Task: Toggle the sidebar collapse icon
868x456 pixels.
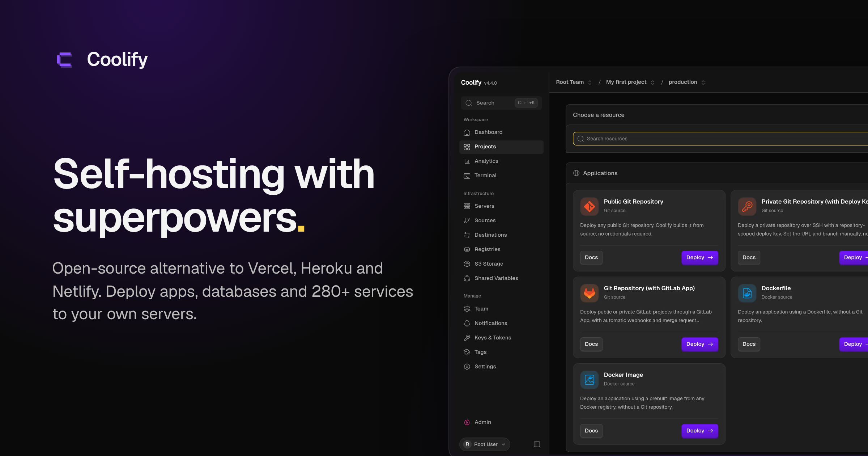Action: click(537, 444)
